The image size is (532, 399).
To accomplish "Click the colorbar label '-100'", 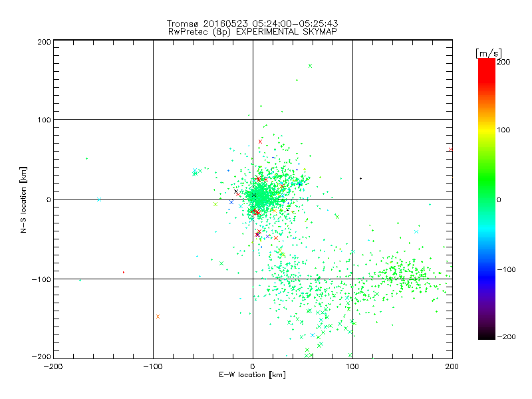I will pyautogui.click(x=506, y=269).
